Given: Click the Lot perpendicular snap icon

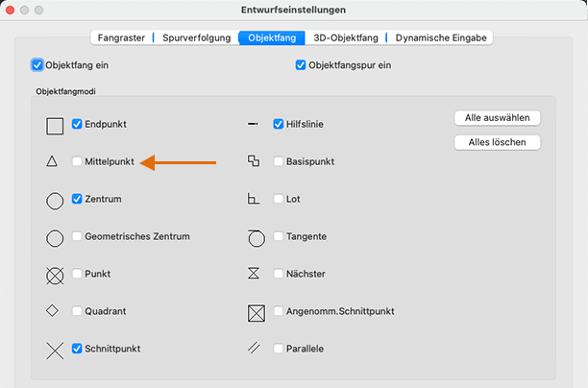Looking at the screenshot, I should click(254, 200).
